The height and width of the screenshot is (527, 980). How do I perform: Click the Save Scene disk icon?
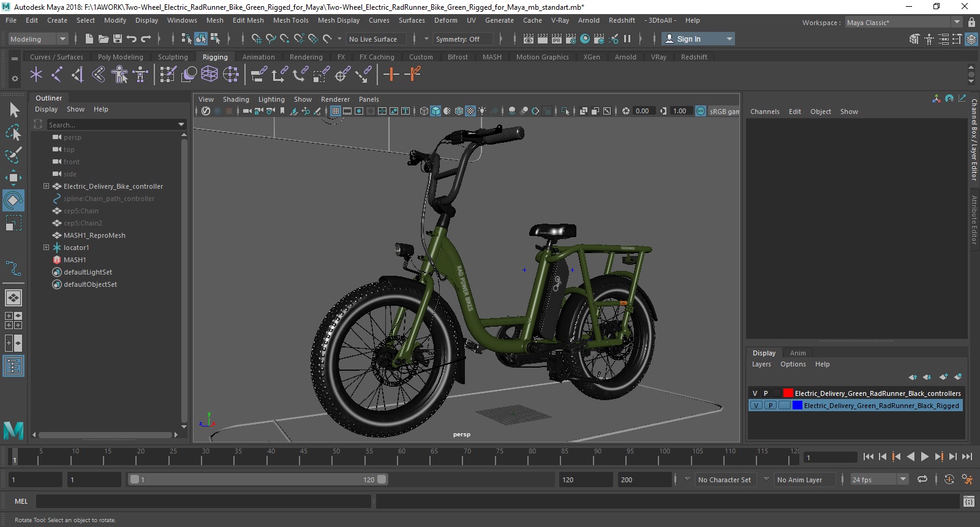coord(118,39)
